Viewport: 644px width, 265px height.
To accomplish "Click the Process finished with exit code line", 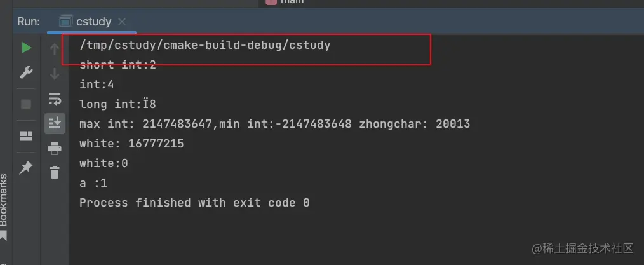I will click(x=194, y=203).
